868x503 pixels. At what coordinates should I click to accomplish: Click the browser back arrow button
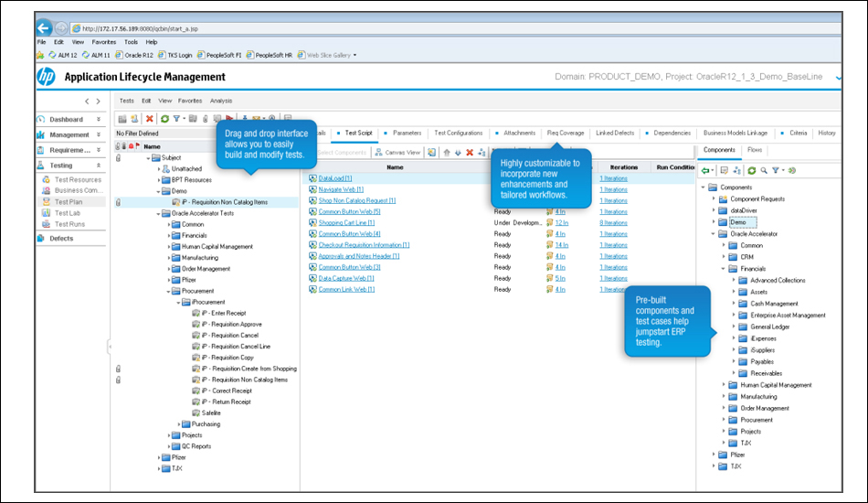(44, 27)
